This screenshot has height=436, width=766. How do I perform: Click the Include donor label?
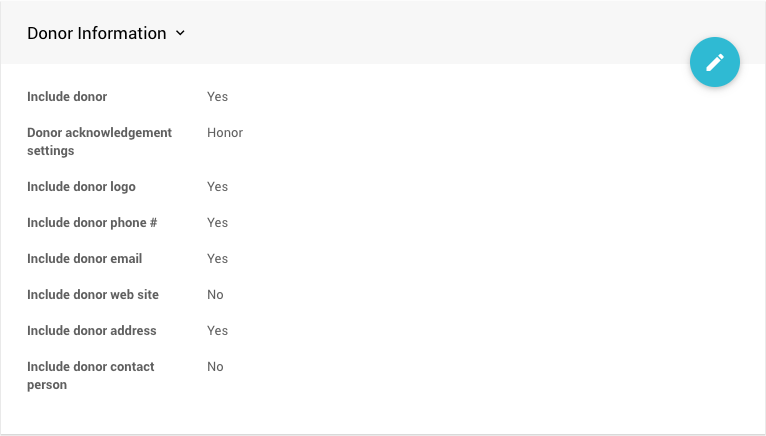(x=67, y=97)
